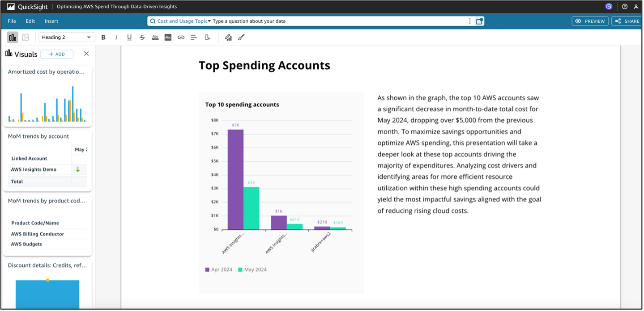Click the PREVIEW button
This screenshot has width=644, height=311.
pyautogui.click(x=590, y=21)
